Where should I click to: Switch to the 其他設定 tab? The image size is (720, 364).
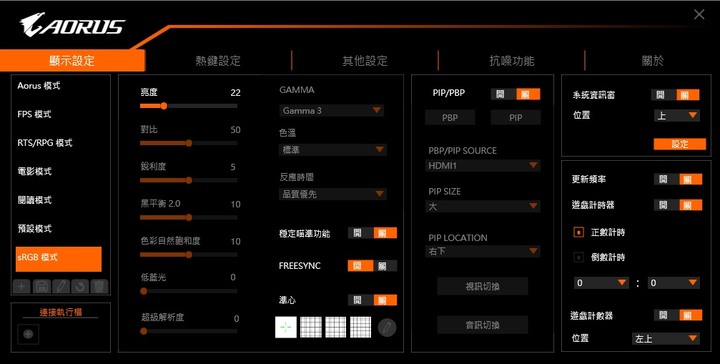[x=365, y=61]
